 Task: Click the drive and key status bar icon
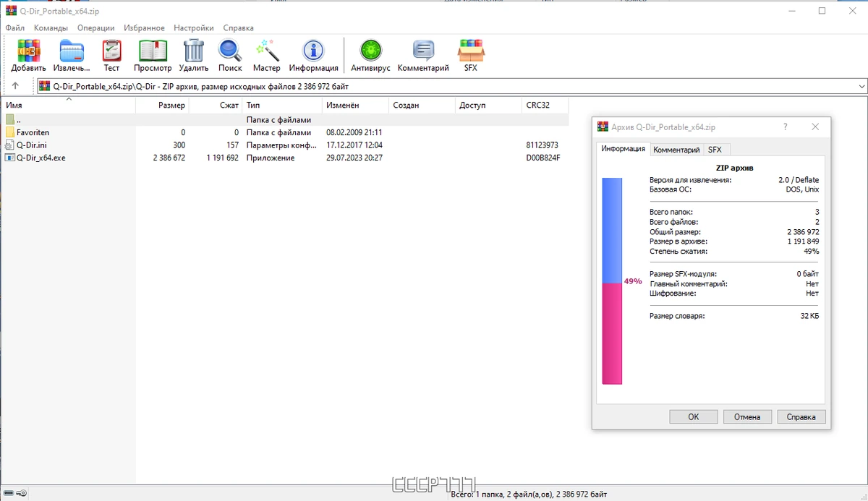coord(15,493)
